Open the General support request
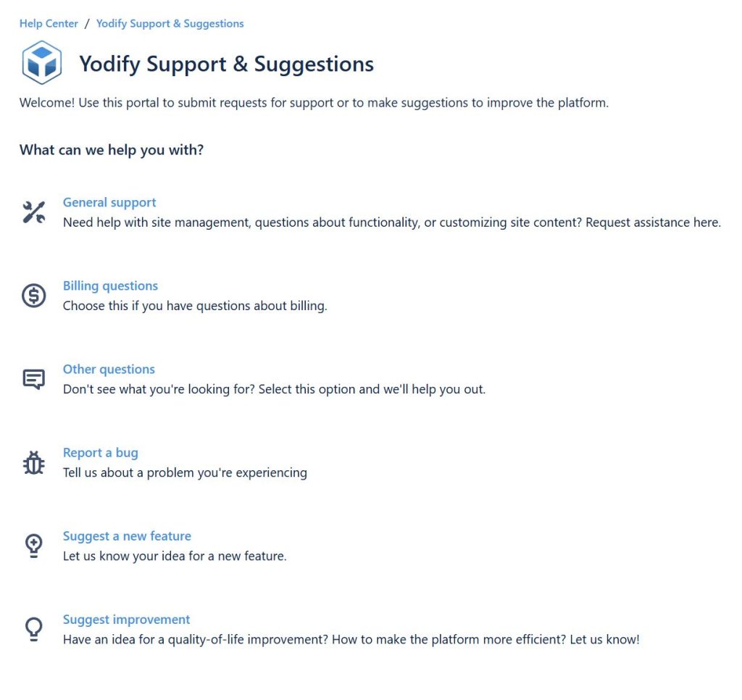Image resolution: width=742 pixels, height=700 pixels. [109, 202]
